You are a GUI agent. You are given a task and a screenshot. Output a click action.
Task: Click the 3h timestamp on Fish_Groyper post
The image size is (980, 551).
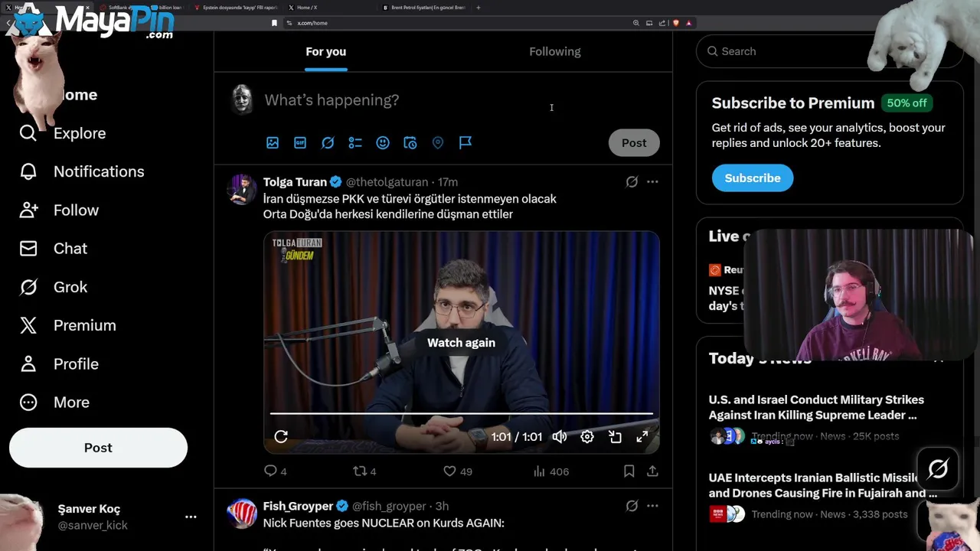pyautogui.click(x=442, y=506)
